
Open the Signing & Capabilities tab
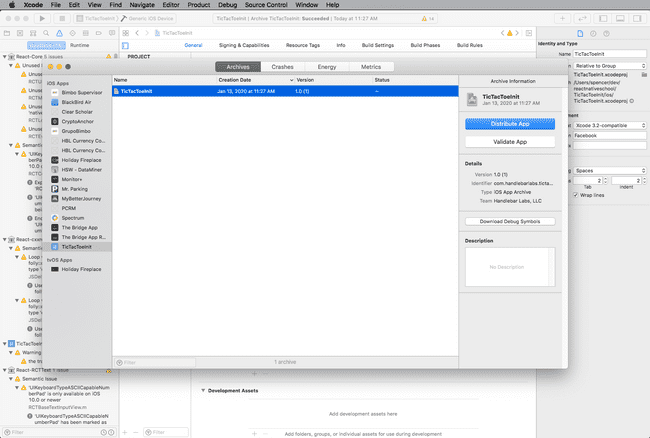click(244, 45)
